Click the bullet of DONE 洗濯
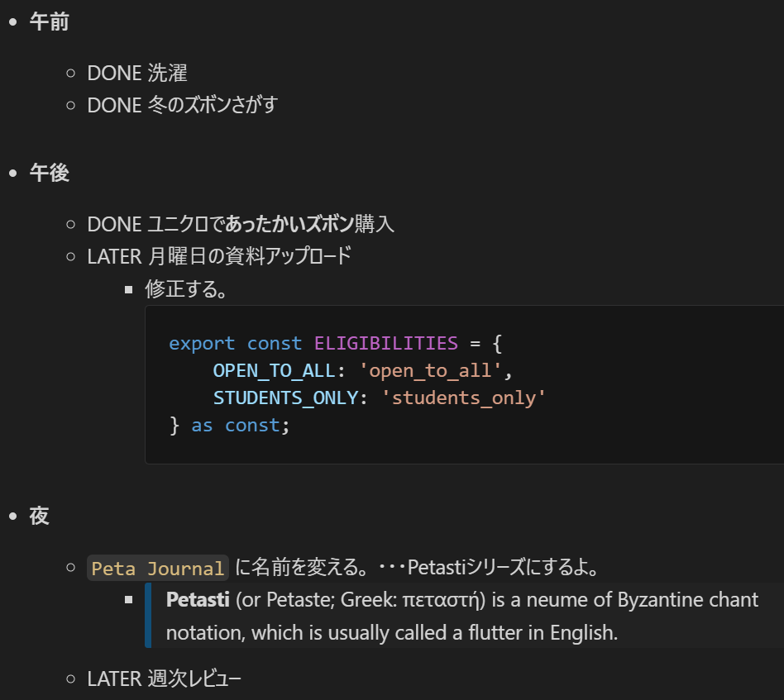 click(x=70, y=74)
